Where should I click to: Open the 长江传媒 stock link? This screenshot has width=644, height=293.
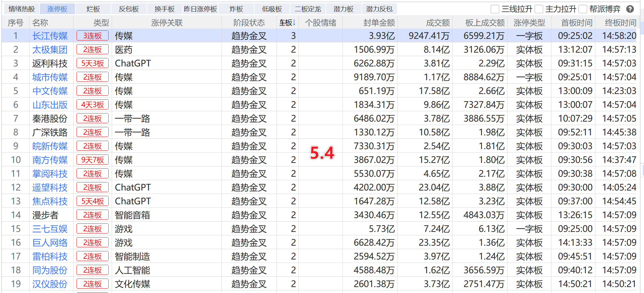point(50,36)
